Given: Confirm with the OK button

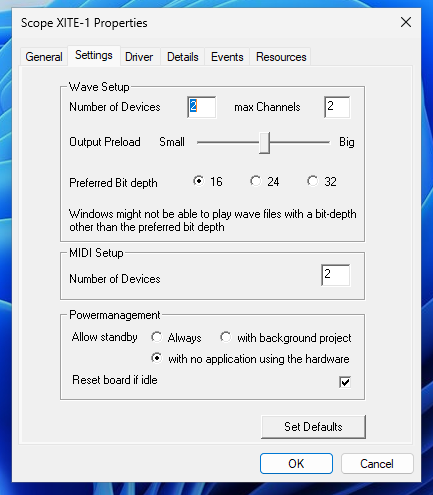Looking at the screenshot, I should coord(296,463).
